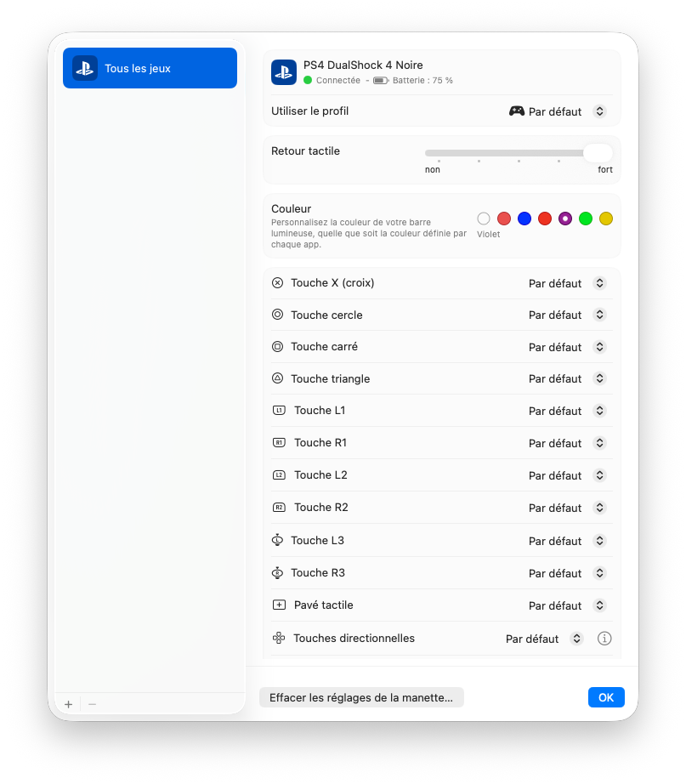686x784 pixels.
Task: Click the D-pad icon beside Touches directionnelles
Action: pyautogui.click(x=279, y=638)
